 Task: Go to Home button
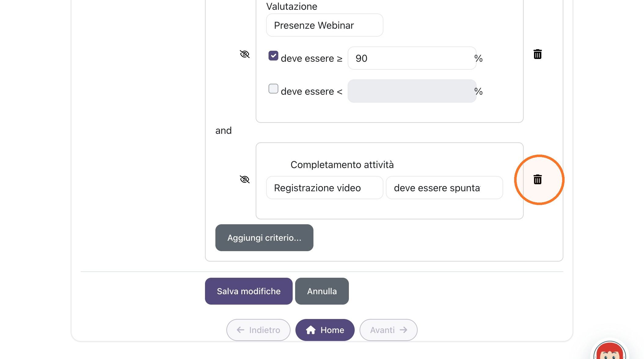[325, 330]
